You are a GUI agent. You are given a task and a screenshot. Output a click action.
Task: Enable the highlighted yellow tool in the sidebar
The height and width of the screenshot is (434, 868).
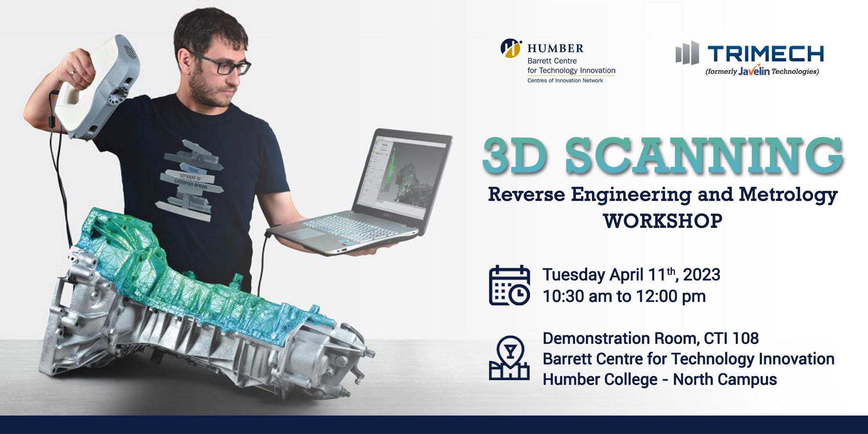coord(377,154)
